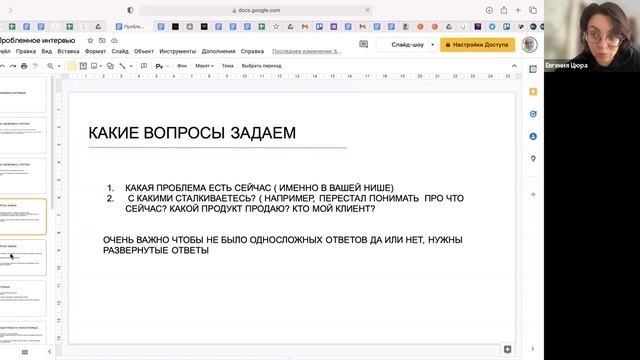Click the insert image icon
This screenshot has height=360, width=640.
coord(94,66)
